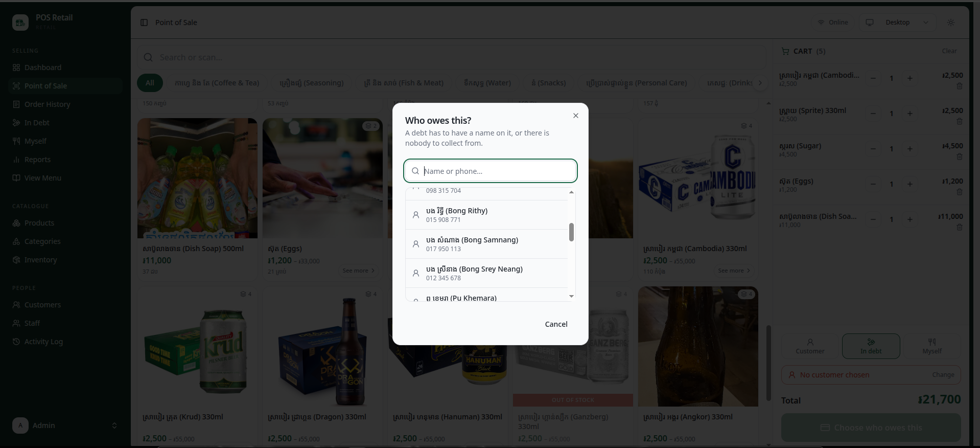Screen dimensions: 980x448
Task: Cancel the Who owes this dialog
Action: [556, 324]
